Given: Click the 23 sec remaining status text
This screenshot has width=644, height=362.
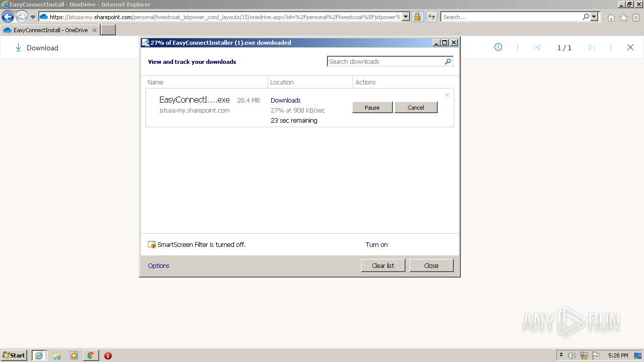Looking at the screenshot, I should click(294, 121).
